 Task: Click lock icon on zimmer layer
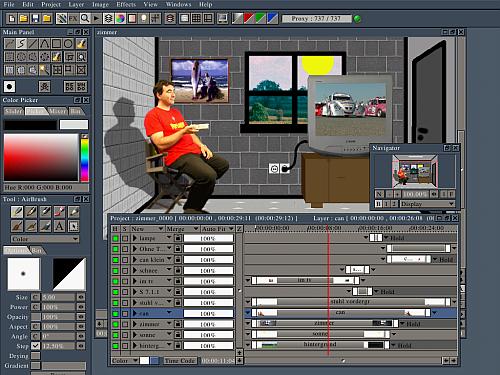click(x=178, y=324)
